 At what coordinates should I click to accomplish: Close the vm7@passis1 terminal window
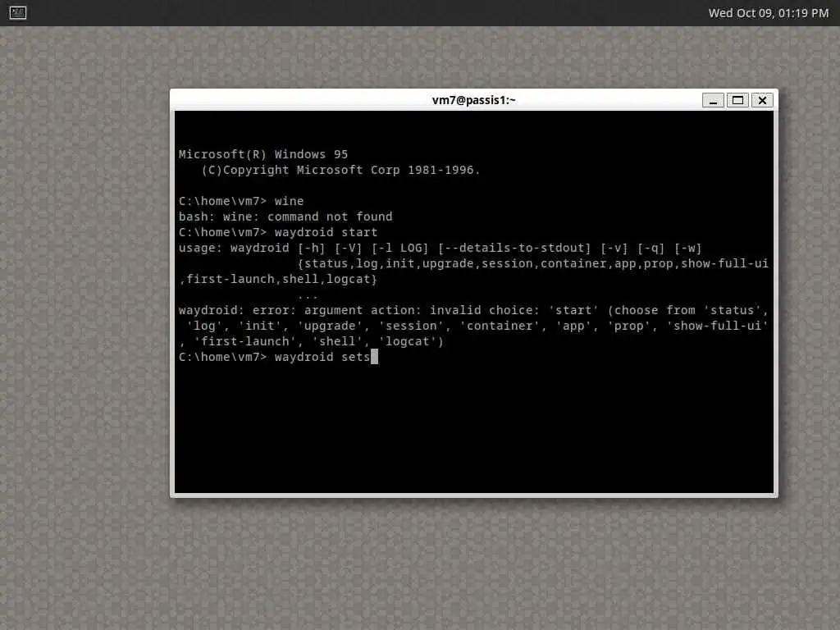click(x=762, y=100)
